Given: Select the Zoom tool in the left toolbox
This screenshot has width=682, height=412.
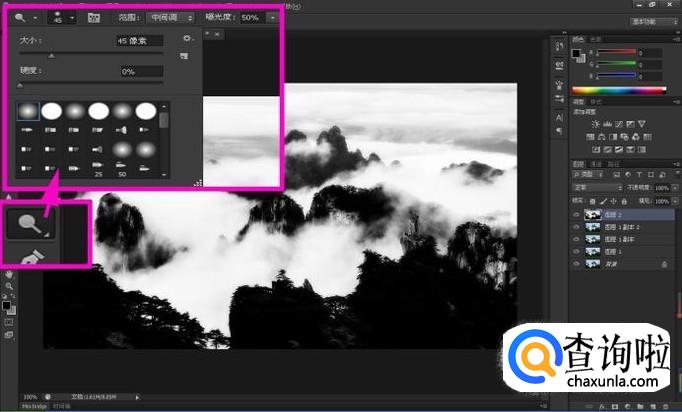Looking at the screenshot, I should pyautogui.click(x=9, y=286).
